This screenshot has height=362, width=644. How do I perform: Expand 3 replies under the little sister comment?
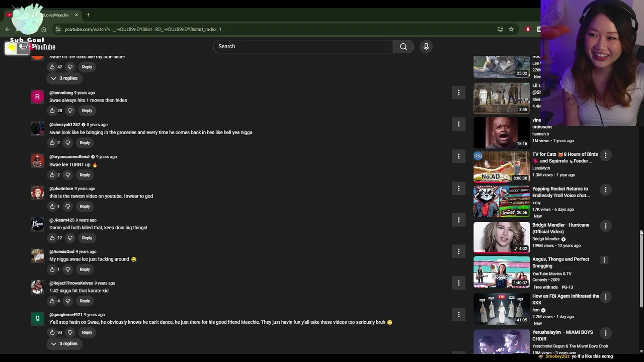click(64, 78)
